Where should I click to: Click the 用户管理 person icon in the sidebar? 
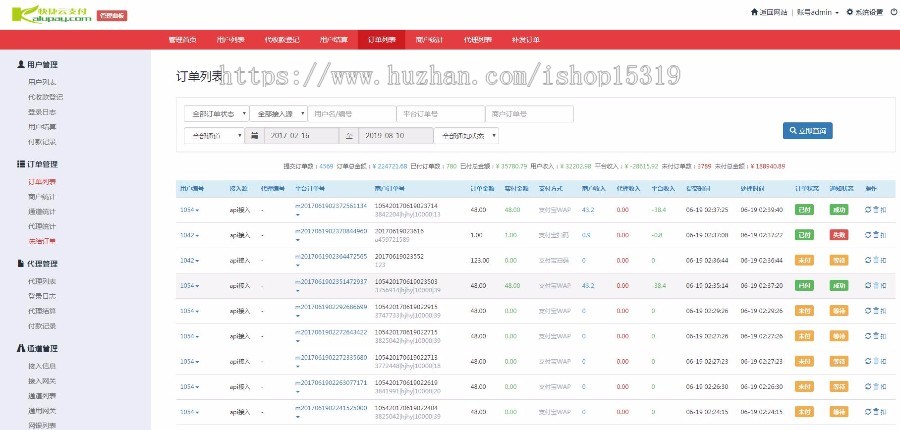(21, 64)
